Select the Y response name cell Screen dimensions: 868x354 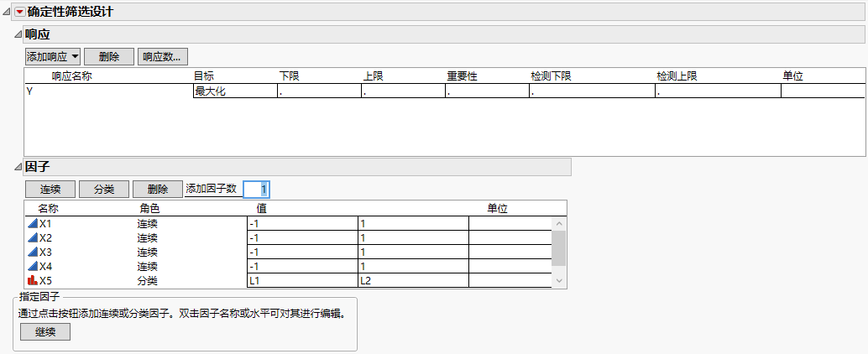(x=108, y=91)
